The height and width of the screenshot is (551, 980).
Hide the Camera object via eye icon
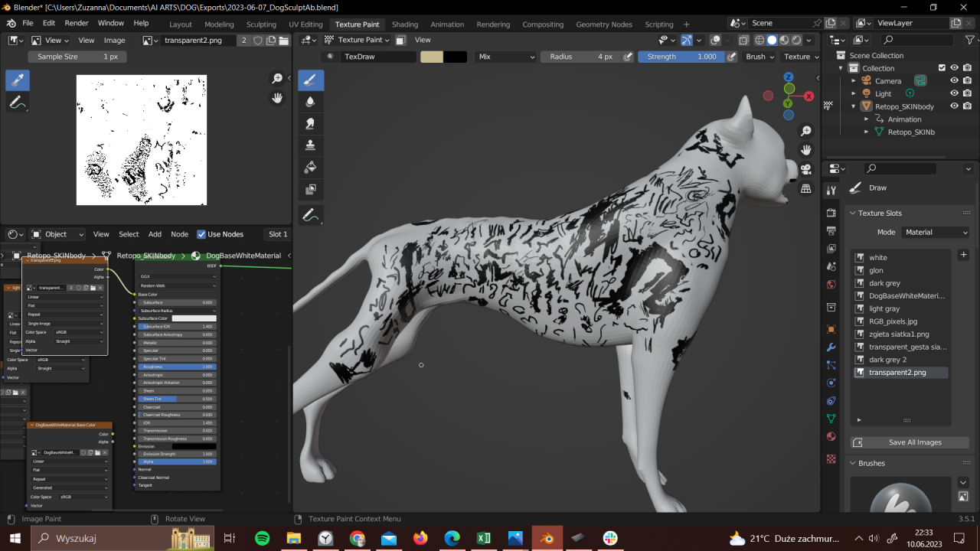click(x=955, y=80)
